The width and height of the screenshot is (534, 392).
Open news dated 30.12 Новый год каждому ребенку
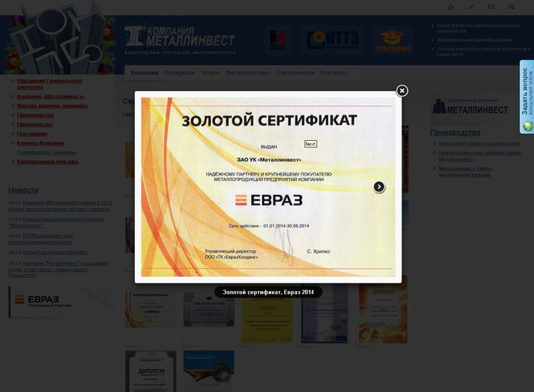(55, 253)
